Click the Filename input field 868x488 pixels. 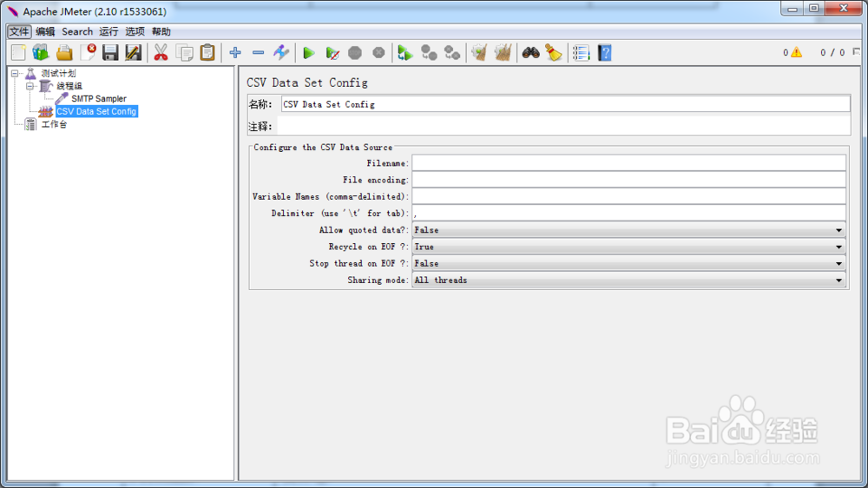[x=628, y=163]
